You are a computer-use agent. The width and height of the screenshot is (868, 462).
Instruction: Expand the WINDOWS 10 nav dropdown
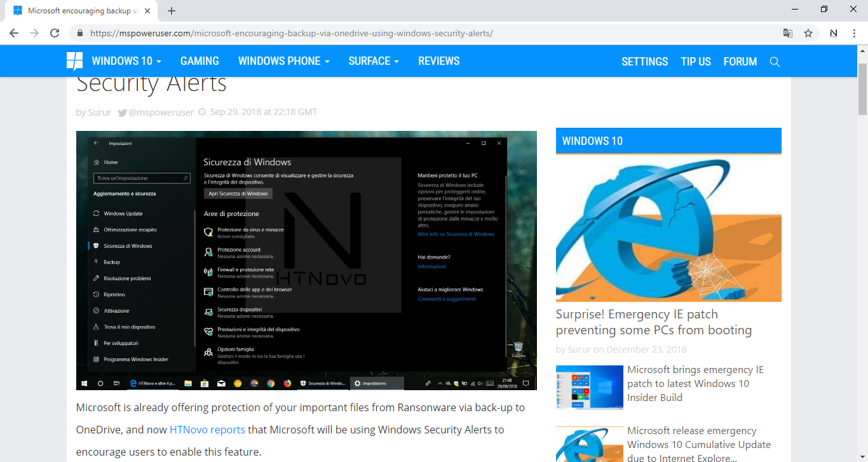tap(126, 61)
